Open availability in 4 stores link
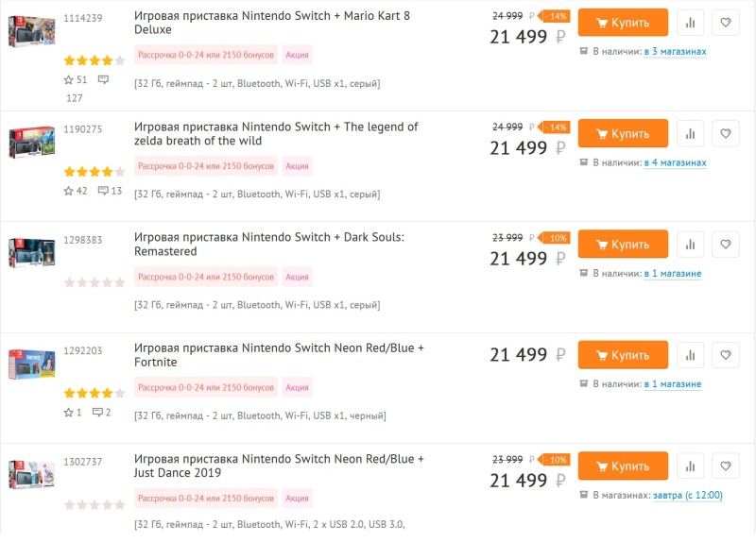The width and height of the screenshot is (756, 542). tap(675, 162)
